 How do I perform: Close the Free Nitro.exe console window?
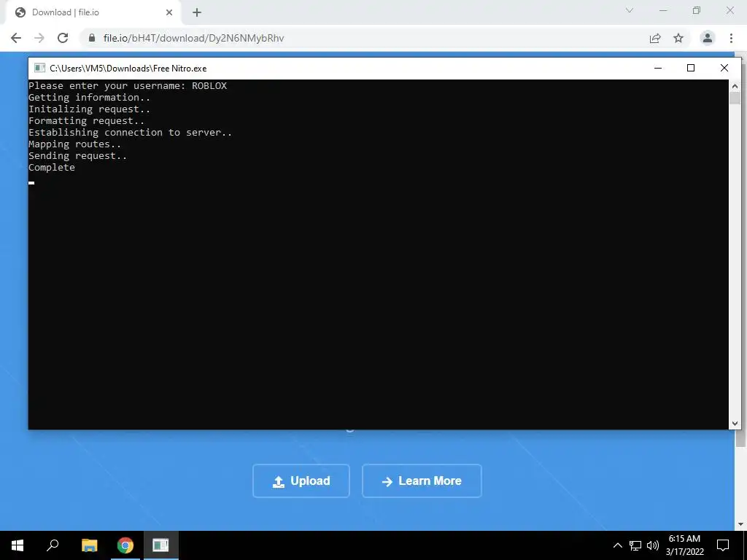[724, 68]
